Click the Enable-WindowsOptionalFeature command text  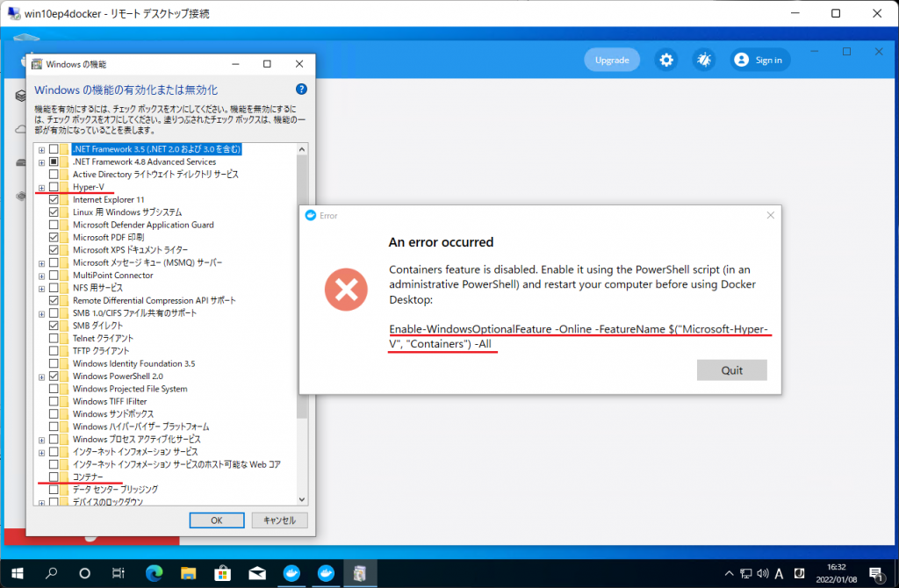click(x=578, y=336)
